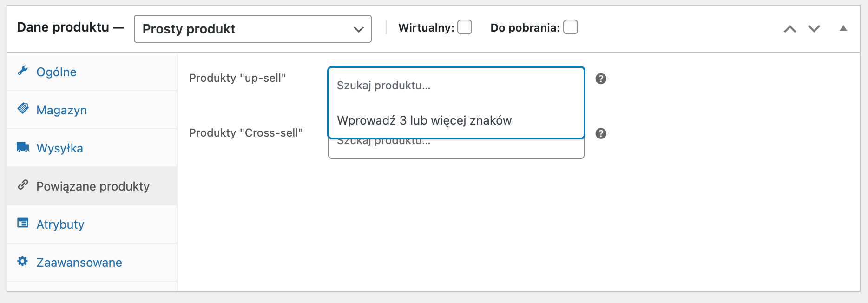
Task: Click the tag icon beside Magazyn
Action: click(23, 109)
